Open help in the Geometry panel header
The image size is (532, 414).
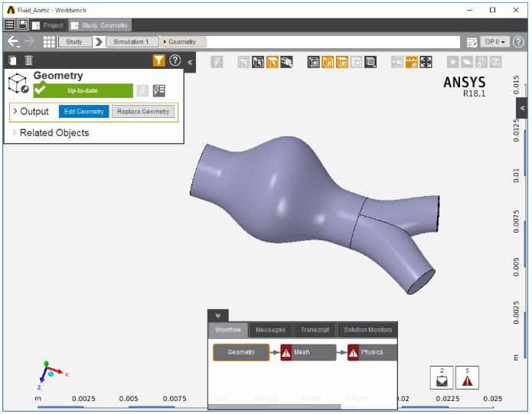[x=175, y=60]
